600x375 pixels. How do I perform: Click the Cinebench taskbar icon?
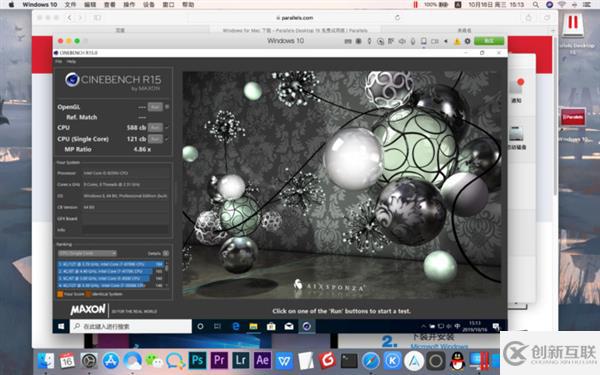click(307, 326)
